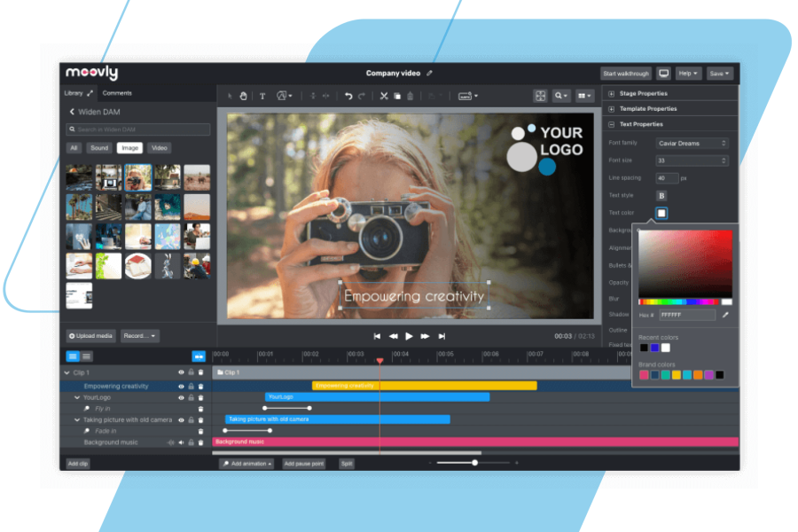Pick the pink brand color swatch
This screenshot has height=532, width=798.
pyautogui.click(x=644, y=375)
